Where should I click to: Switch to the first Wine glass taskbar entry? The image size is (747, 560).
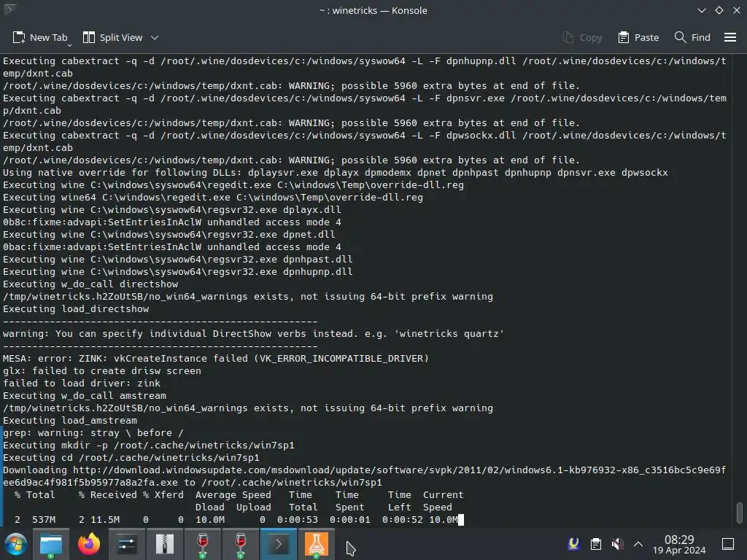coord(203,544)
